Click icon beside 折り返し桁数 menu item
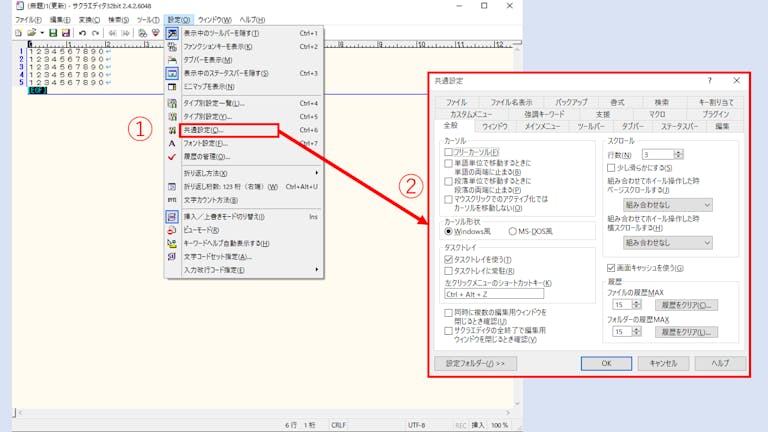Image resolution: width=768 pixels, height=432 pixels. point(172,187)
